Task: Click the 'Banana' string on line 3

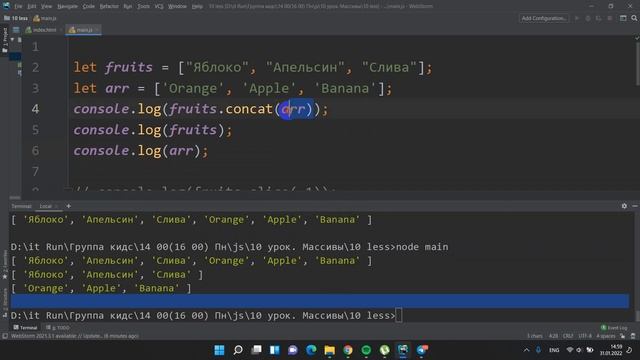Action: [344, 88]
